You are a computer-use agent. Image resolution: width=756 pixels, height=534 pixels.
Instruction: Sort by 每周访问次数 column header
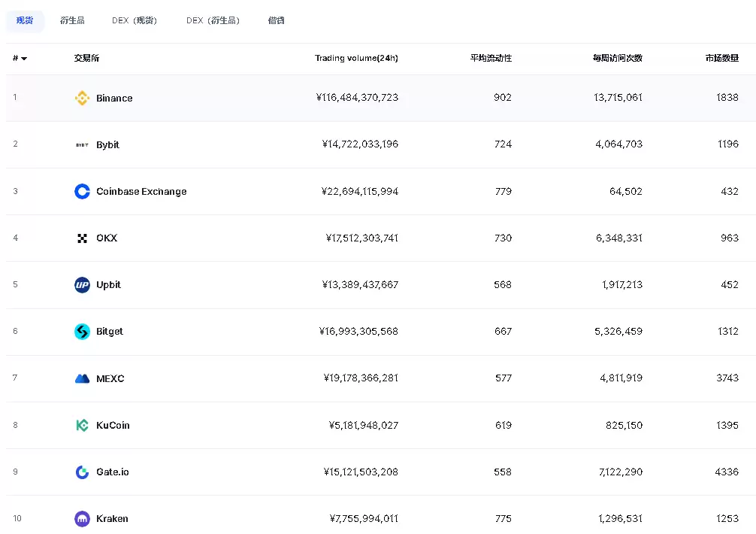pos(617,58)
